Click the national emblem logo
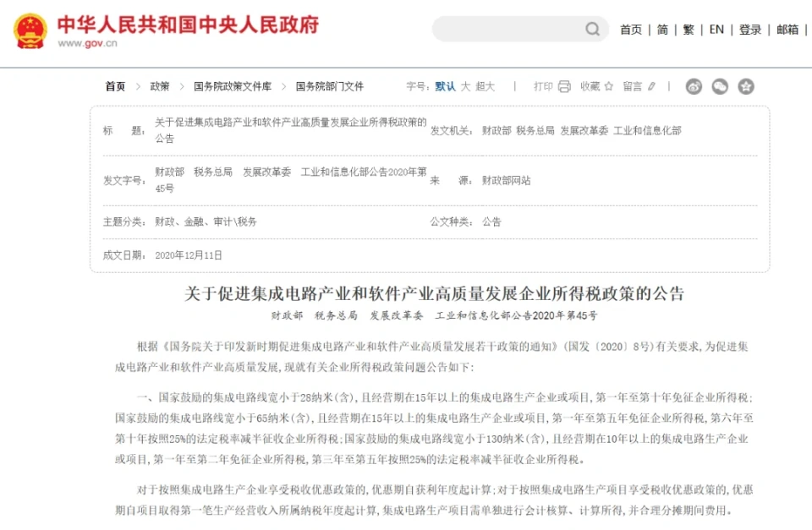This screenshot has width=812, height=530. coord(30,30)
